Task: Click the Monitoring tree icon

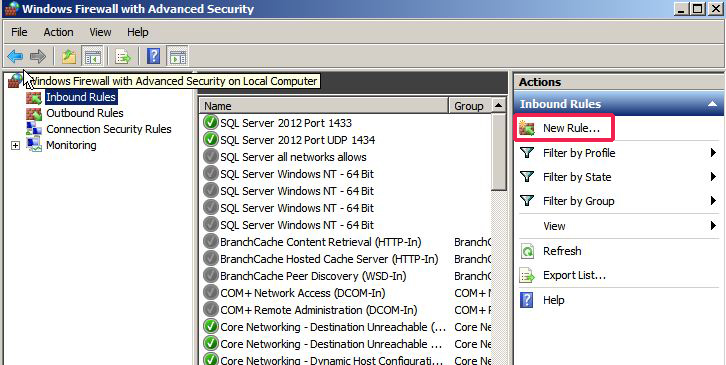Action: tap(34, 145)
